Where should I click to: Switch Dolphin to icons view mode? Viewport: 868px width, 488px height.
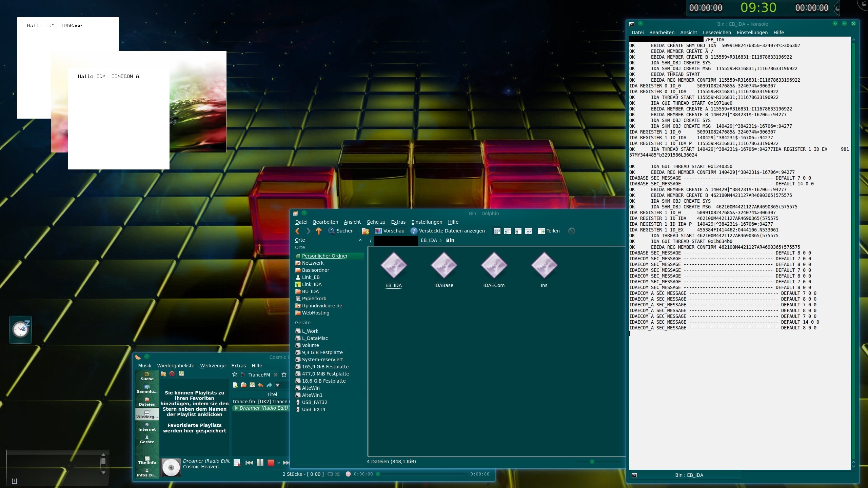point(497,231)
